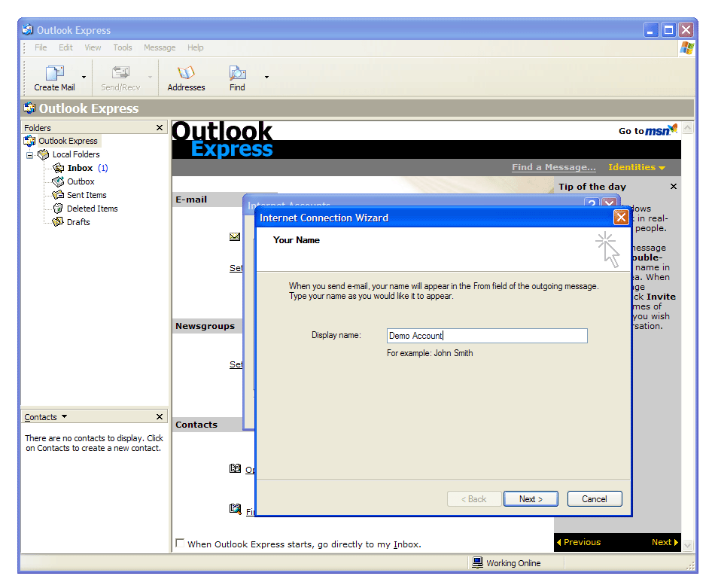Click Next in the Connection Wizard

coord(531,499)
